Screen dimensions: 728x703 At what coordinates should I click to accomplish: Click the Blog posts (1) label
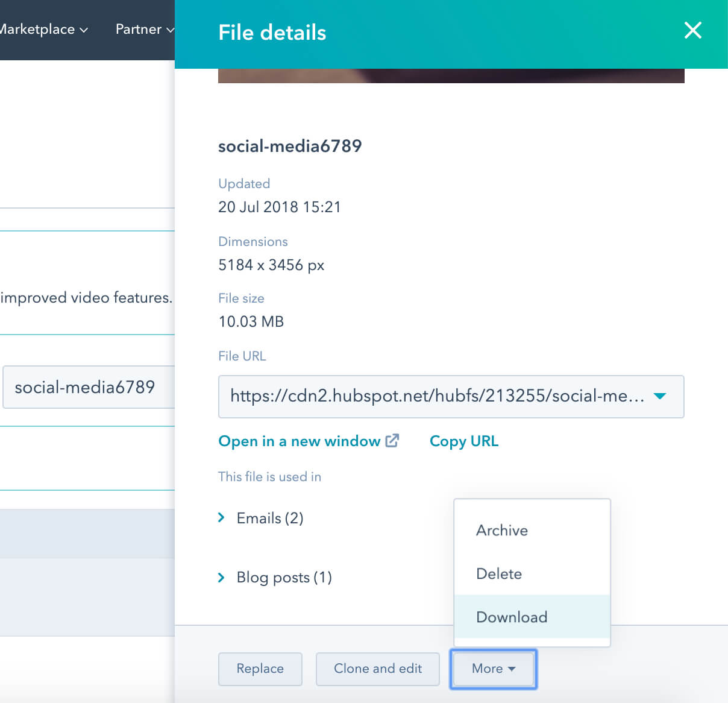(x=284, y=578)
